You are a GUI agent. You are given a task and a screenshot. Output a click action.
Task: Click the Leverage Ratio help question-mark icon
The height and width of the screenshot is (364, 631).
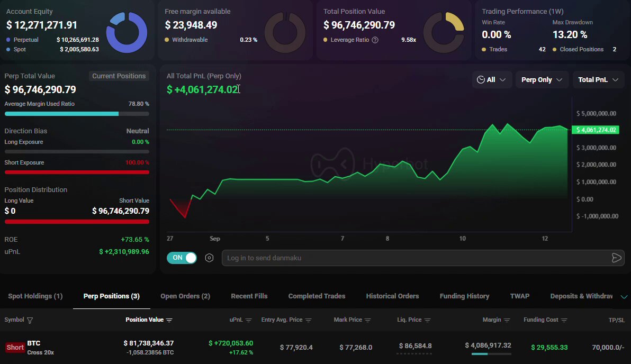[375, 40]
